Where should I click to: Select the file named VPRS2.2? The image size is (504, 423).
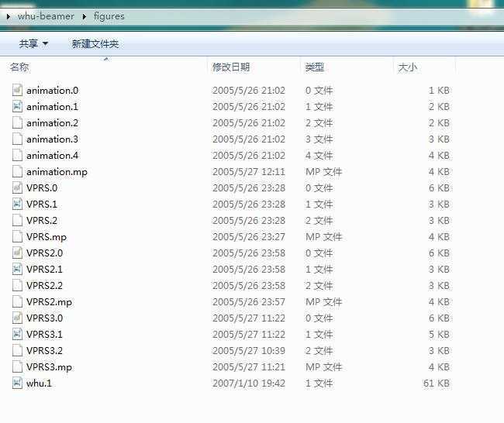(x=45, y=286)
